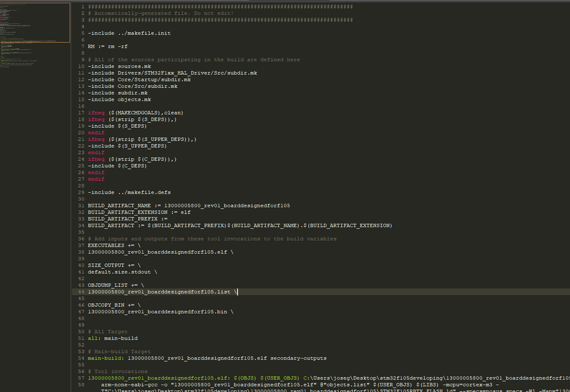Click the 'ifneq ($(MAKECMDGOALS),clean)' line
The height and width of the screenshot is (392, 570).
pos(136,113)
